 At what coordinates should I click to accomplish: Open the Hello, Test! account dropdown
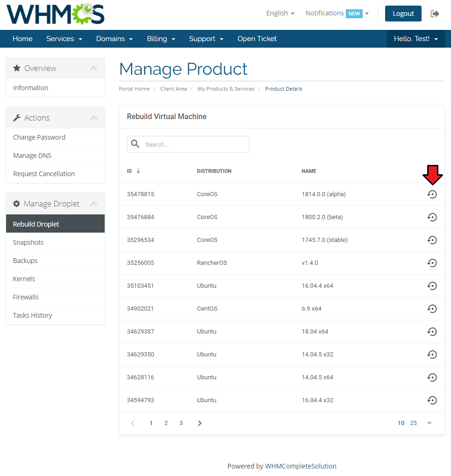pyautogui.click(x=416, y=39)
